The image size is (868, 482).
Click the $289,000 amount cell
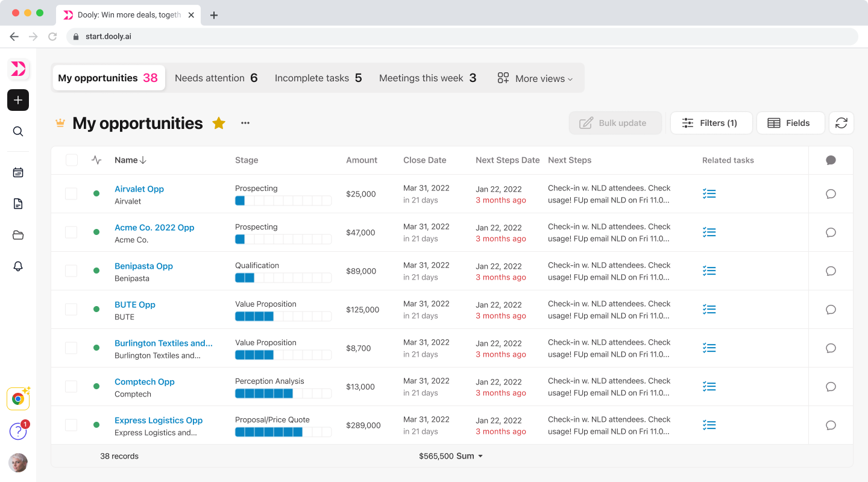363,425
